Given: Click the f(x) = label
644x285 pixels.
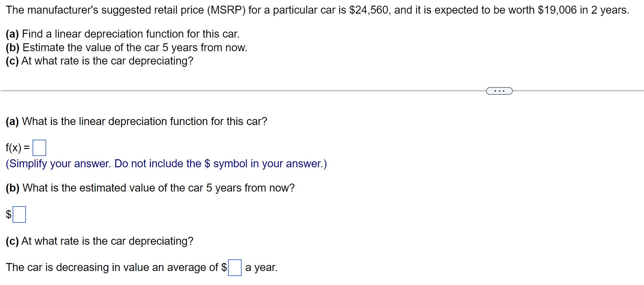Looking at the screenshot, I should (17, 147).
